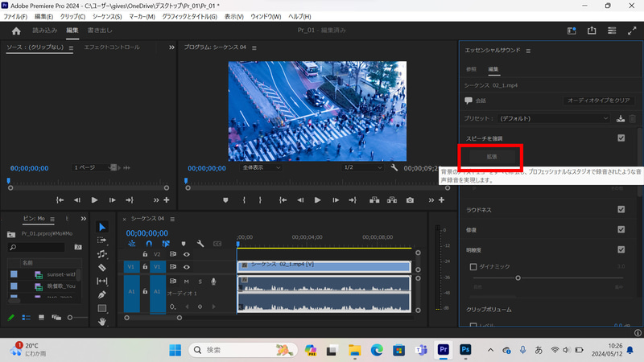This screenshot has height=362, width=644.
Task: Choose the Hand tool
Action: coord(102,322)
